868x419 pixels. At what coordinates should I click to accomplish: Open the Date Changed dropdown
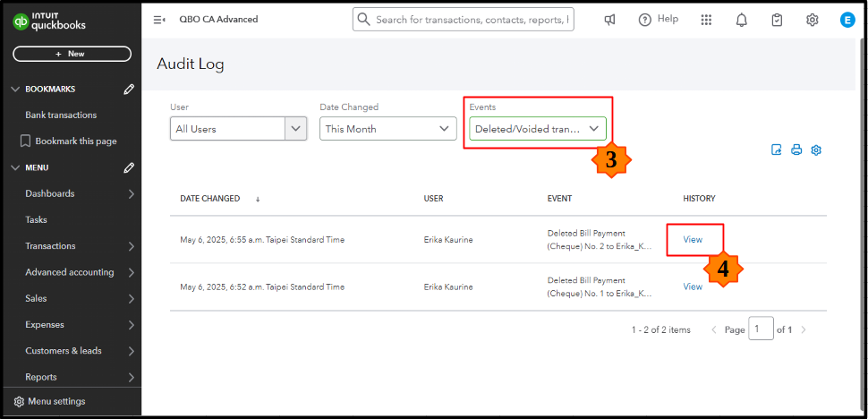[388, 129]
